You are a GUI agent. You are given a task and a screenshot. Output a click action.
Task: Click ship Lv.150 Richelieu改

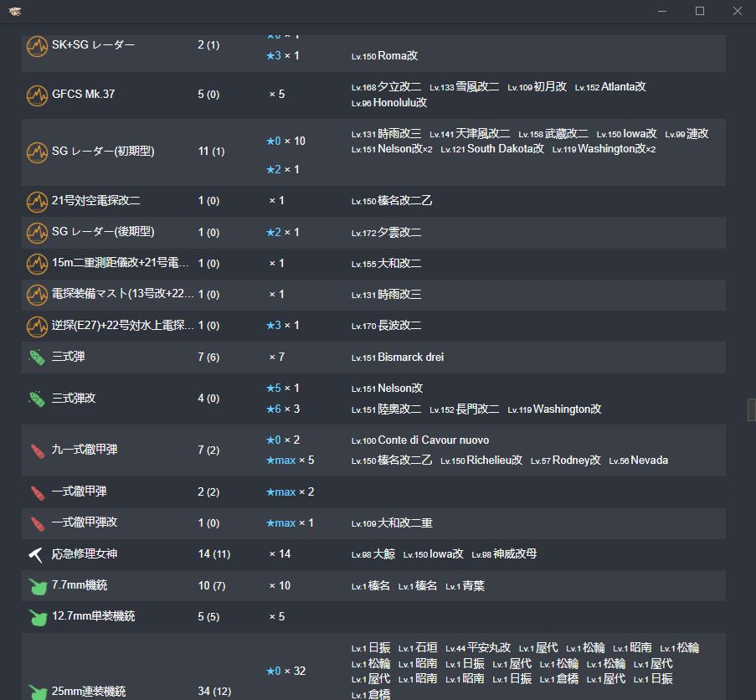481,461
